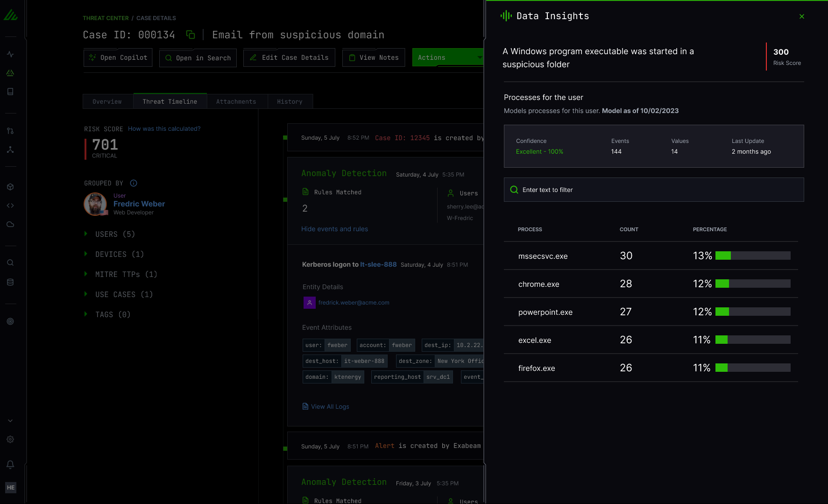Switch to the Attachments tab
Screen dimensions: 828x504
(236, 101)
